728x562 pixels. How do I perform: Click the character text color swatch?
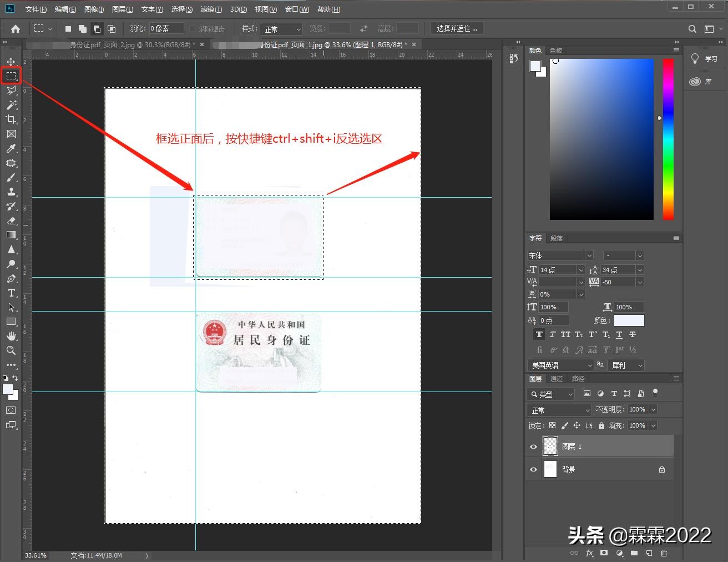pyautogui.click(x=629, y=320)
